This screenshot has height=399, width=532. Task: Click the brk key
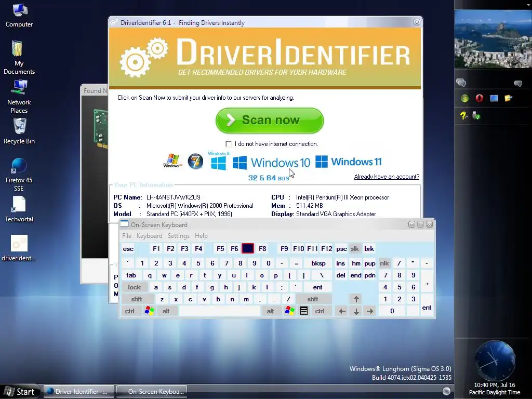click(369, 249)
